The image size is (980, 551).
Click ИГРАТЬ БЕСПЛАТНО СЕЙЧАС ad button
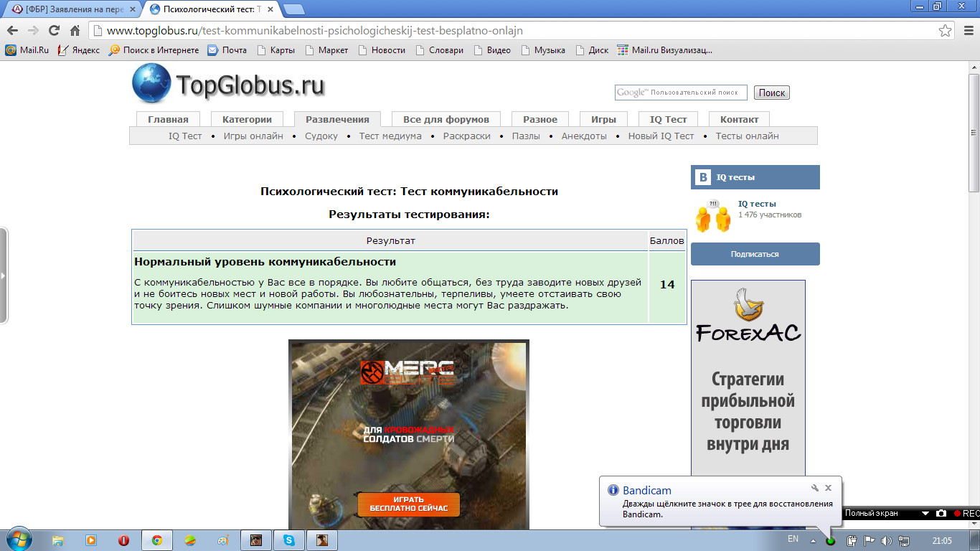point(409,504)
